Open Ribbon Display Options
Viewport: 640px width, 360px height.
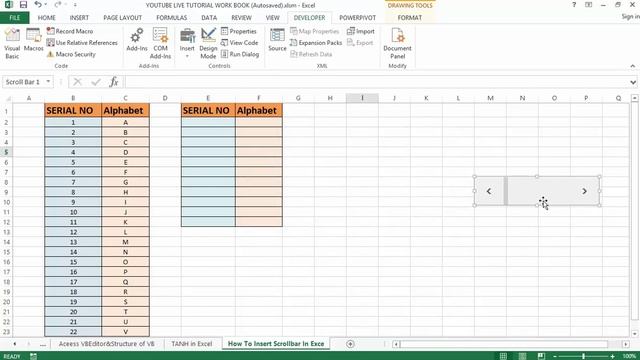(588, 5)
